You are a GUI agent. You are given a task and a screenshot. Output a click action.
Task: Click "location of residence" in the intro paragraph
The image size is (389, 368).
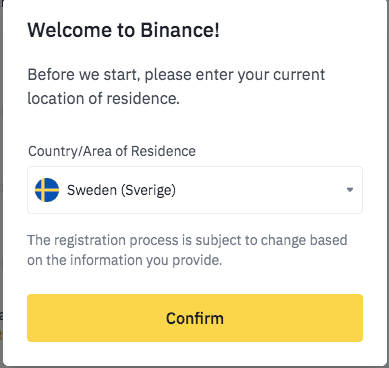point(103,99)
